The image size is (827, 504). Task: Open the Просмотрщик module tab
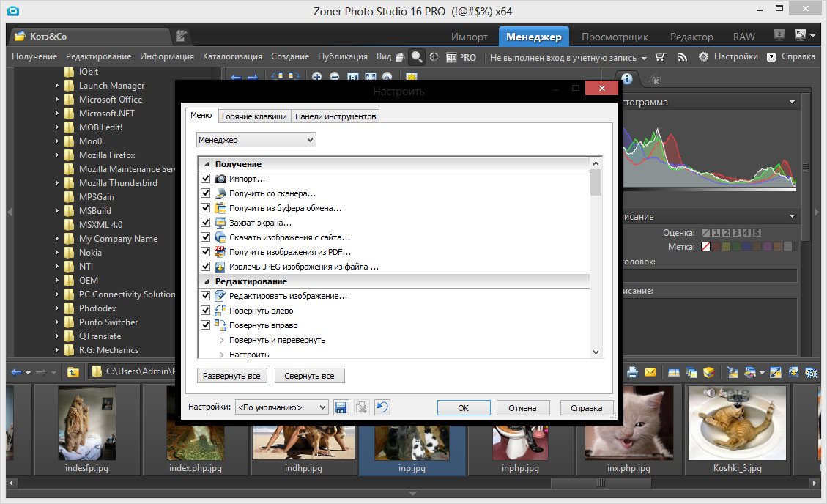(615, 37)
